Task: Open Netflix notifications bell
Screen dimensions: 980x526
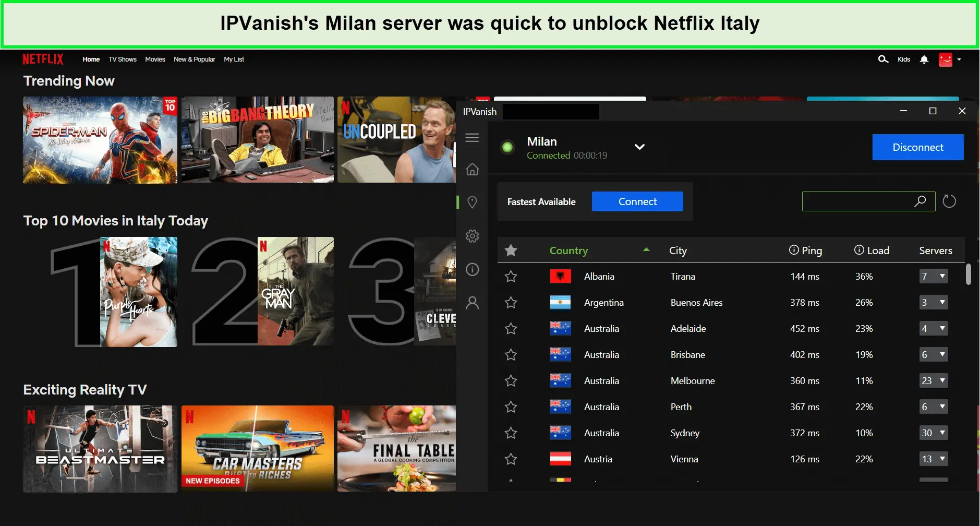Action: coord(924,59)
